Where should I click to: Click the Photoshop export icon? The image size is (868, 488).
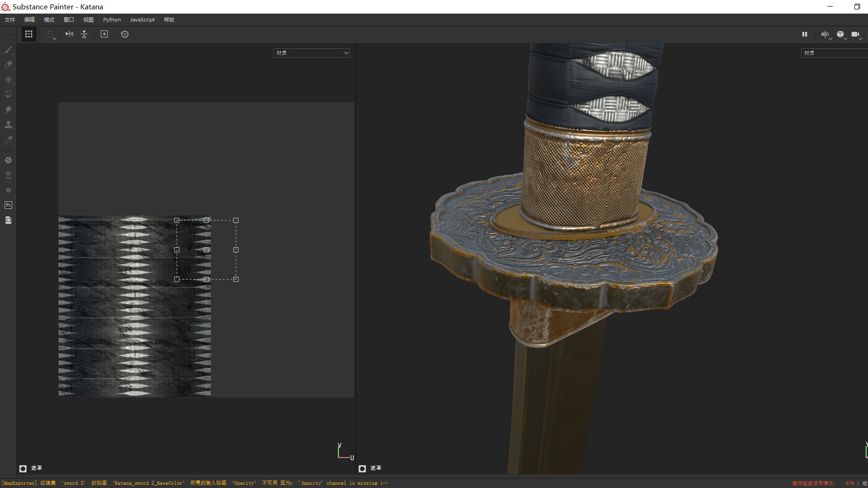coord(8,205)
